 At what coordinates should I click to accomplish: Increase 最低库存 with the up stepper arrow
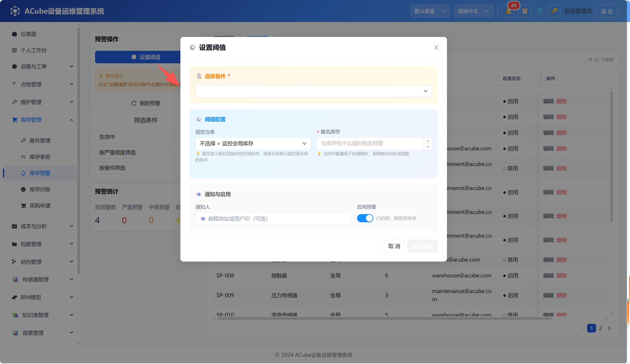(428, 141)
